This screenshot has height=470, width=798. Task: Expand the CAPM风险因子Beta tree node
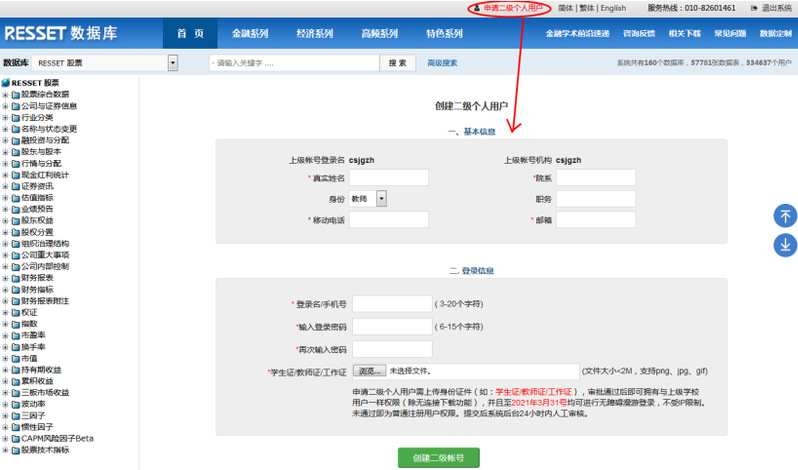(5, 438)
